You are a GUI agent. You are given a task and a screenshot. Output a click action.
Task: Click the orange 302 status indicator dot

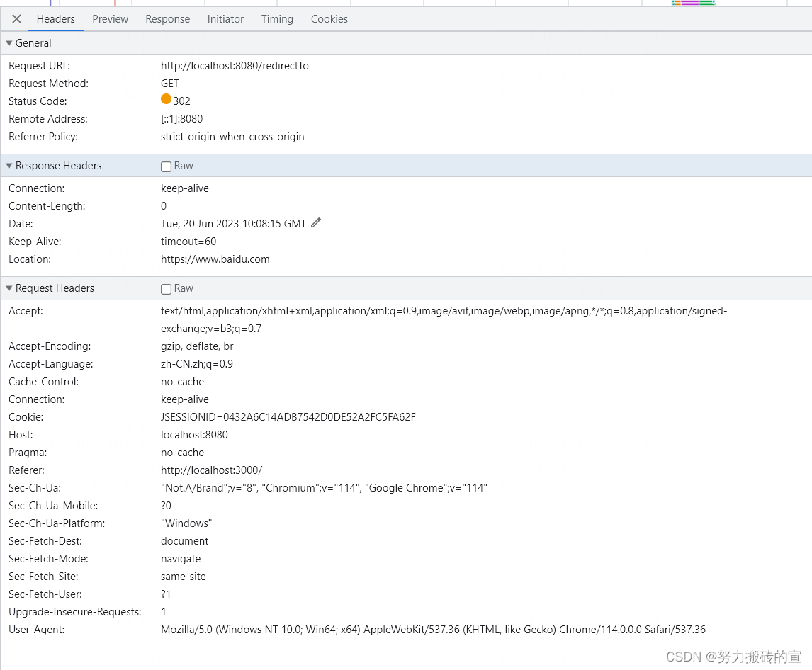point(167,100)
